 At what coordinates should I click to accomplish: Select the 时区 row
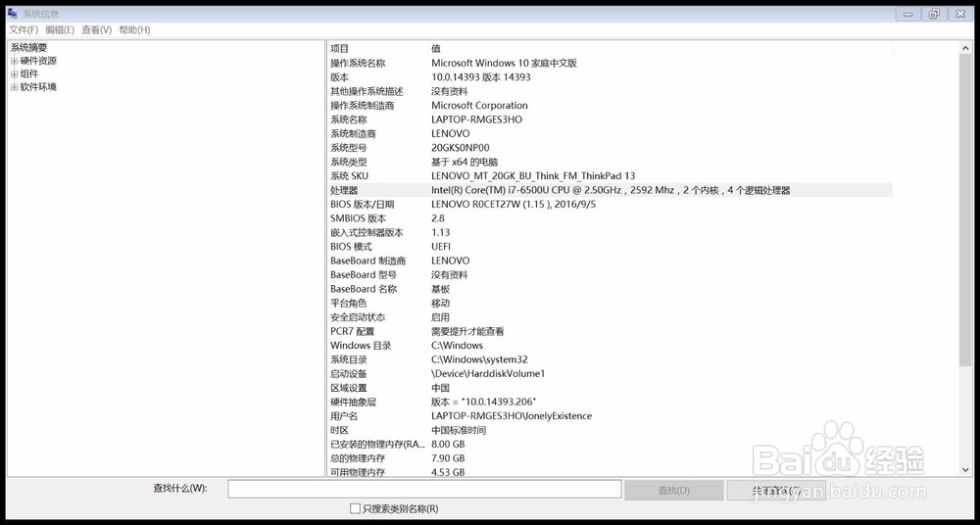610,430
